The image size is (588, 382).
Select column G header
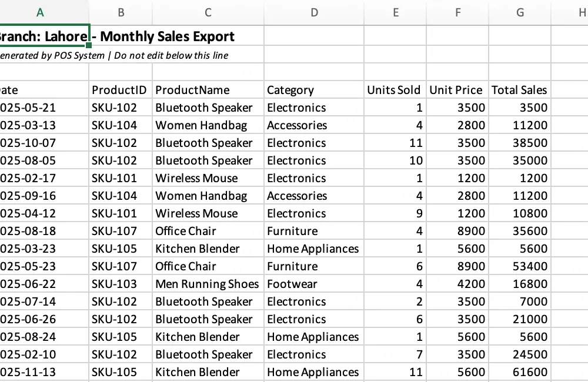point(520,12)
